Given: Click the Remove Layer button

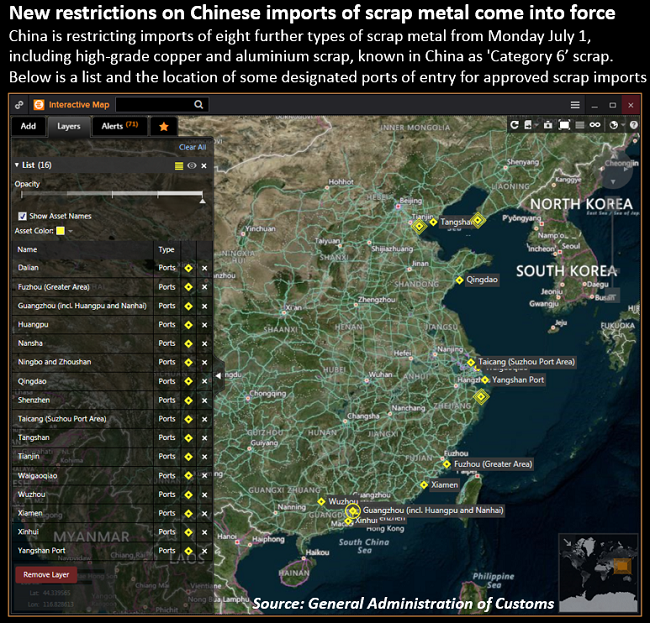Looking at the screenshot, I should [46, 575].
